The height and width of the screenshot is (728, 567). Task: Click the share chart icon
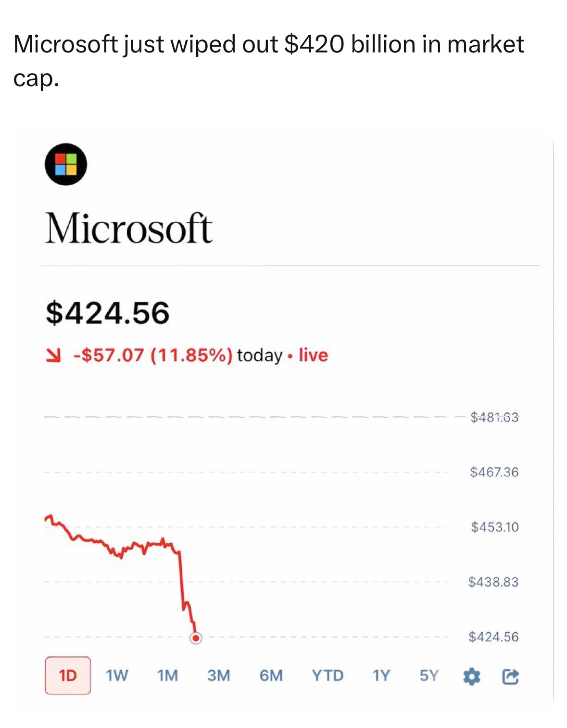tap(510, 677)
